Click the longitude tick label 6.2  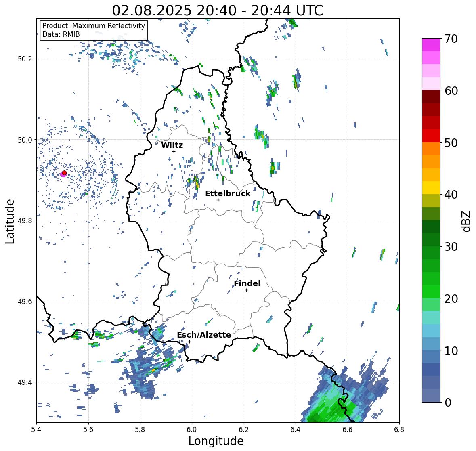point(244,429)
